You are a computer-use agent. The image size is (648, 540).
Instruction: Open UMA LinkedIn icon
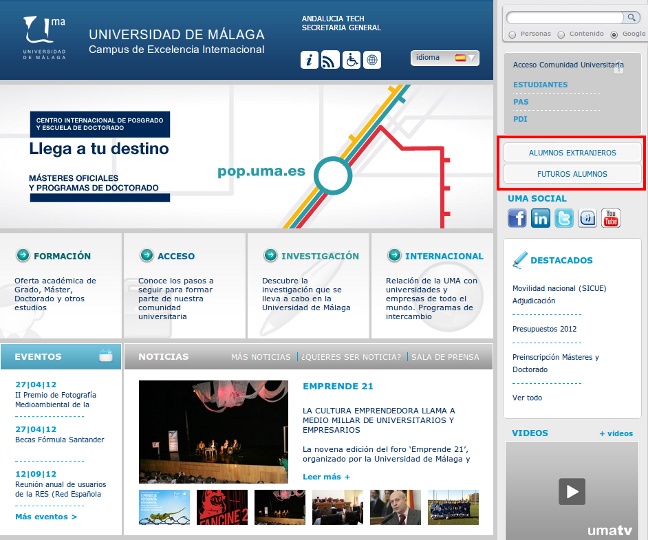540,218
